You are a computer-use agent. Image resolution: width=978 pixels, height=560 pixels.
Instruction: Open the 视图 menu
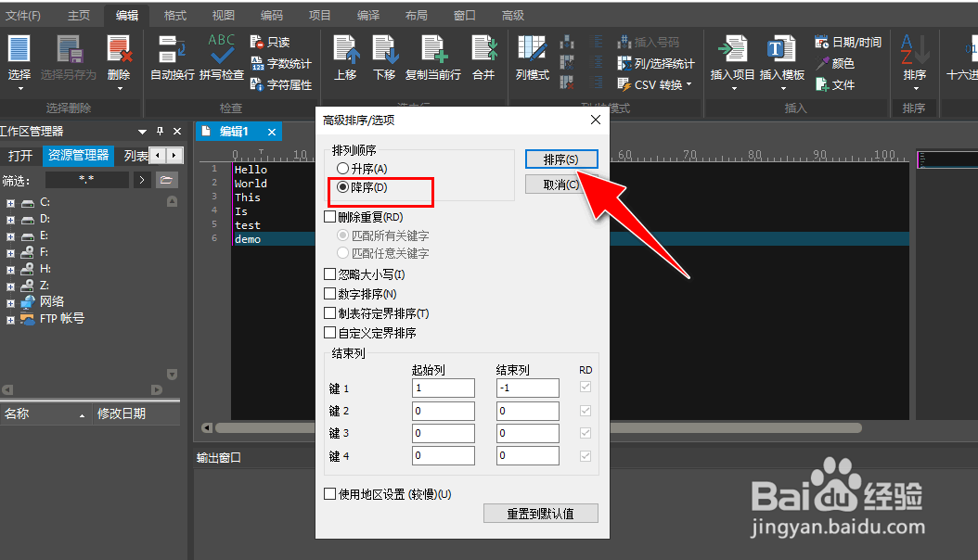224,14
